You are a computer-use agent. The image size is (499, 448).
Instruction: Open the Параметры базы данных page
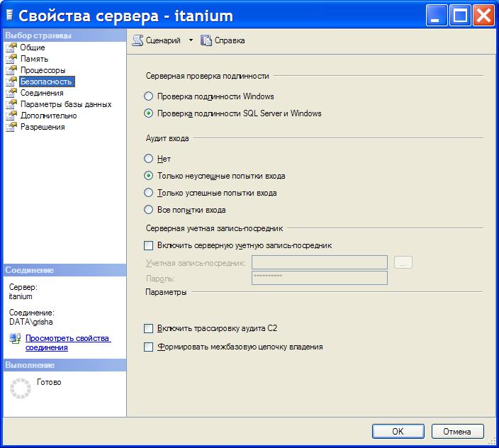click(x=66, y=104)
